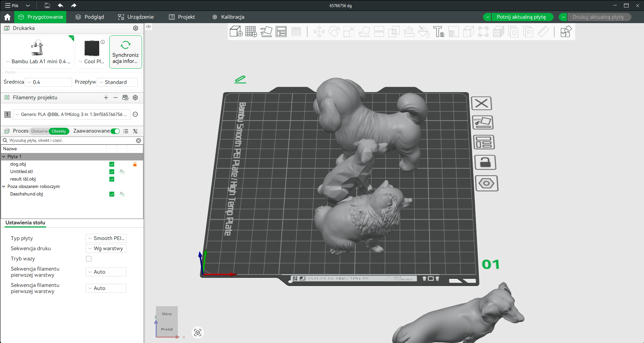Open the Generic PLA filament dropdown
Image resolution: width=644 pixels, height=343 pixels.
[x=71, y=115]
